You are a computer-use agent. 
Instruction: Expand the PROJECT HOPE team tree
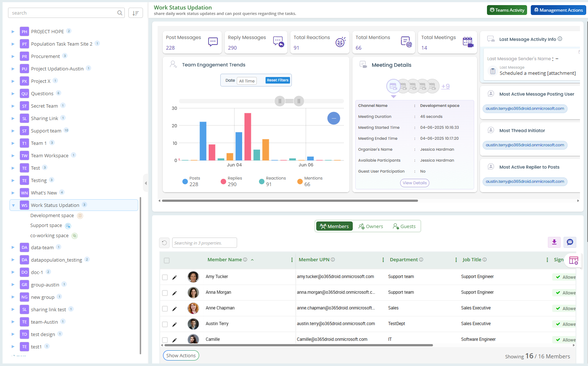click(13, 32)
